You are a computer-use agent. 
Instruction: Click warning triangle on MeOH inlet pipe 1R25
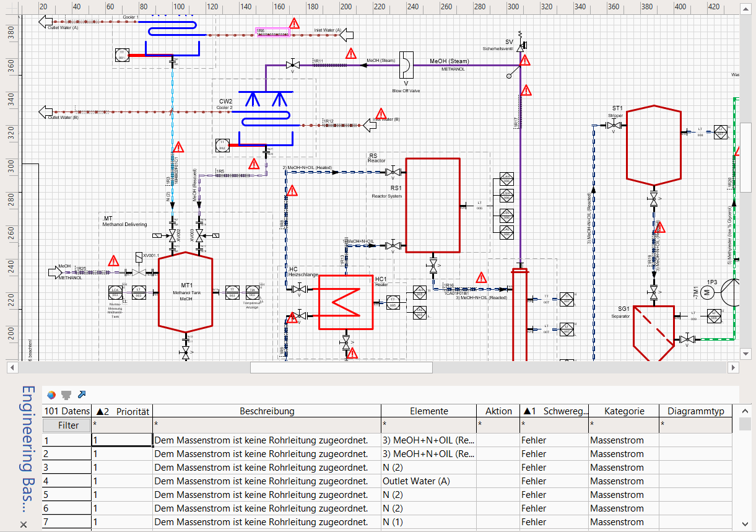113,261
